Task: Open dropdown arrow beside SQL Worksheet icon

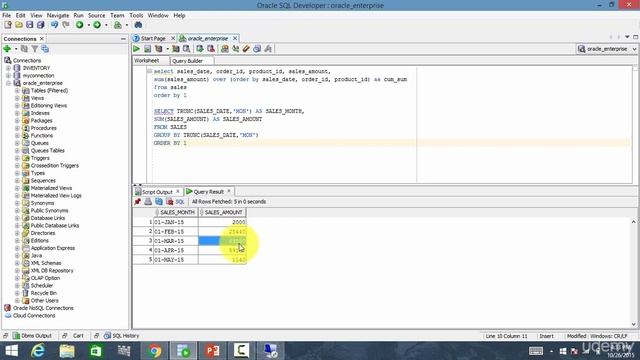Action: click(x=127, y=25)
